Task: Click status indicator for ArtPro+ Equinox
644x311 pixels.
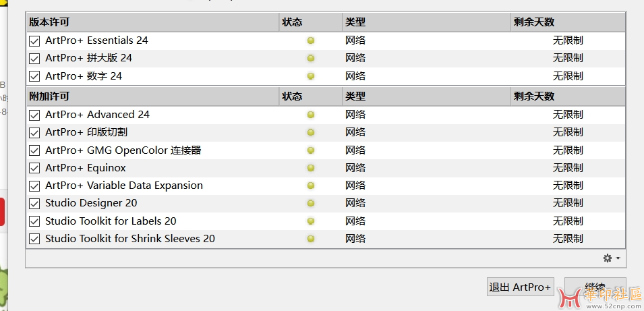Action: 311,168
